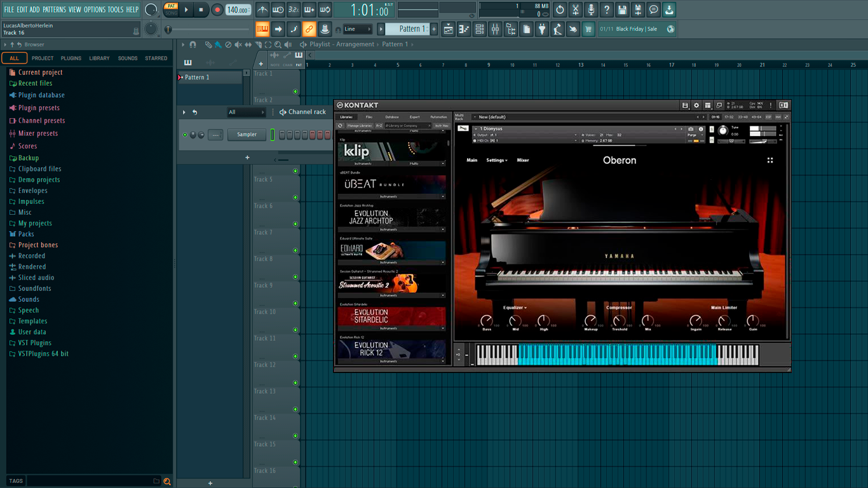Select the playlist zoom tool icon
Screen dimensions: 868x488
278,44
